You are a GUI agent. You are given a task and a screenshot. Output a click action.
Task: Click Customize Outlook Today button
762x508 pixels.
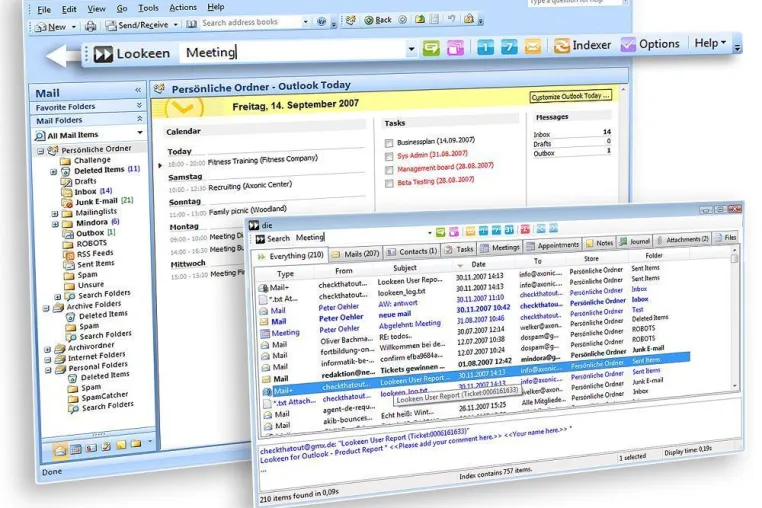click(571, 96)
